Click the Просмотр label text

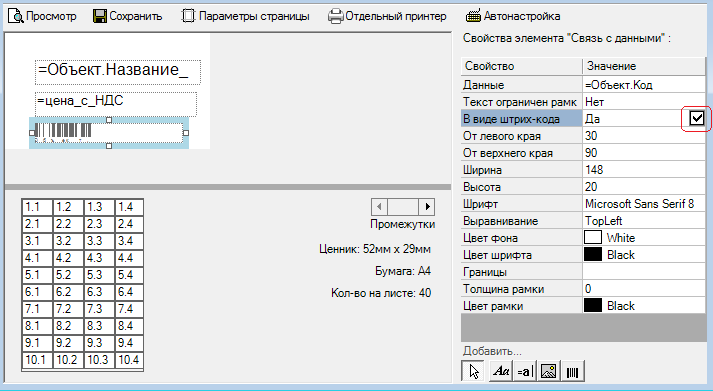51,16
